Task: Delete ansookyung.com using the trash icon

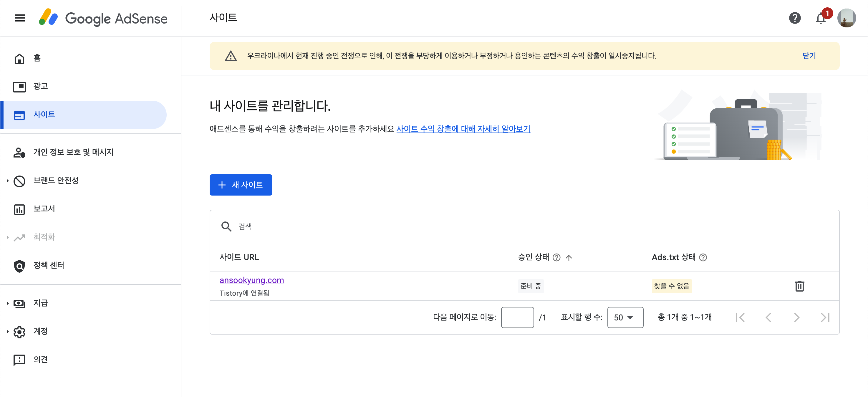Action: pos(799,286)
